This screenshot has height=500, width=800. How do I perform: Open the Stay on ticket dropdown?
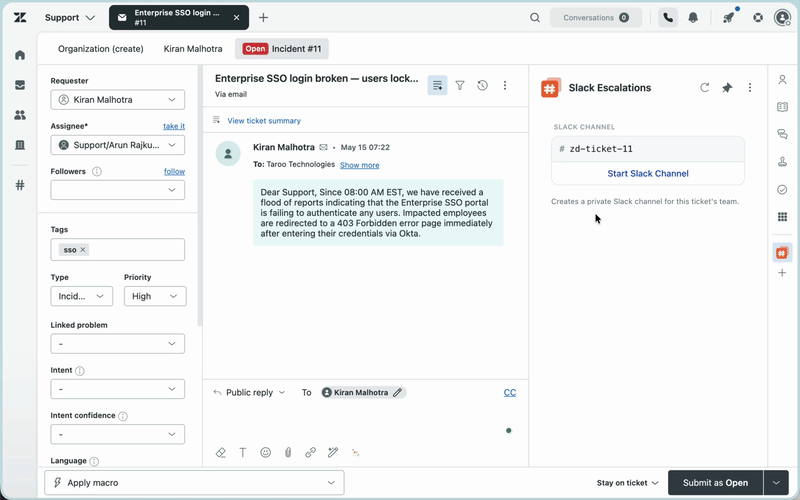[628, 483]
